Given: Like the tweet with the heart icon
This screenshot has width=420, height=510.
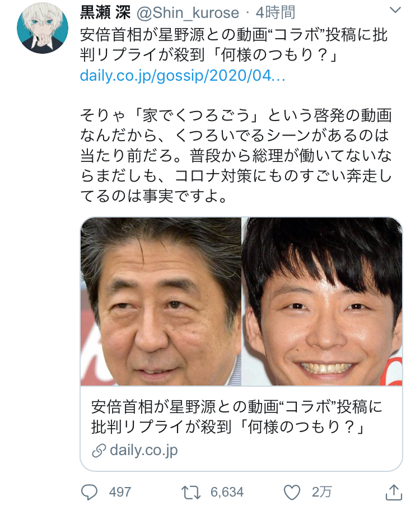Looking at the screenshot, I should (292, 493).
